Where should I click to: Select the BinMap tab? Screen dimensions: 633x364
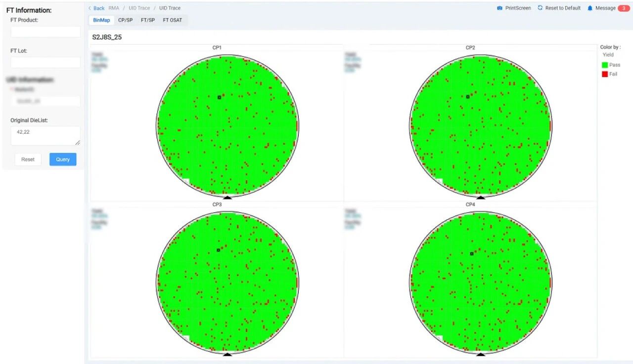pos(101,20)
